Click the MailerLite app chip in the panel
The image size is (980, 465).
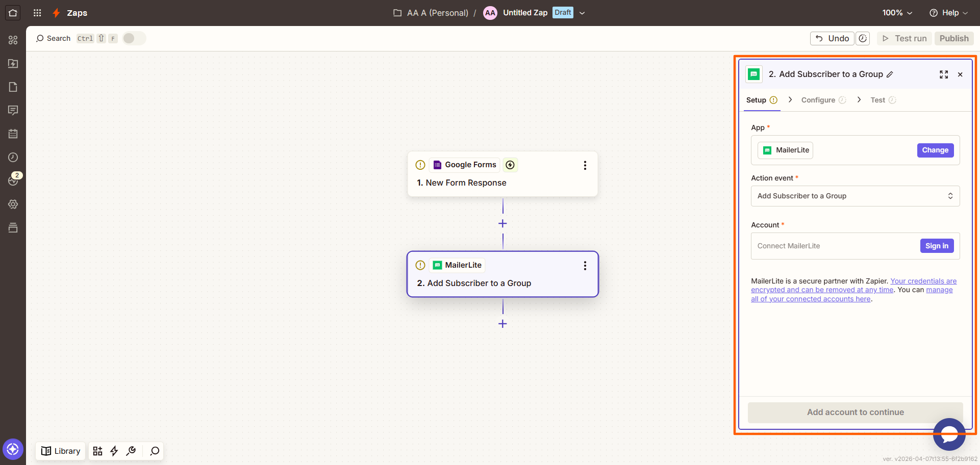pos(785,150)
